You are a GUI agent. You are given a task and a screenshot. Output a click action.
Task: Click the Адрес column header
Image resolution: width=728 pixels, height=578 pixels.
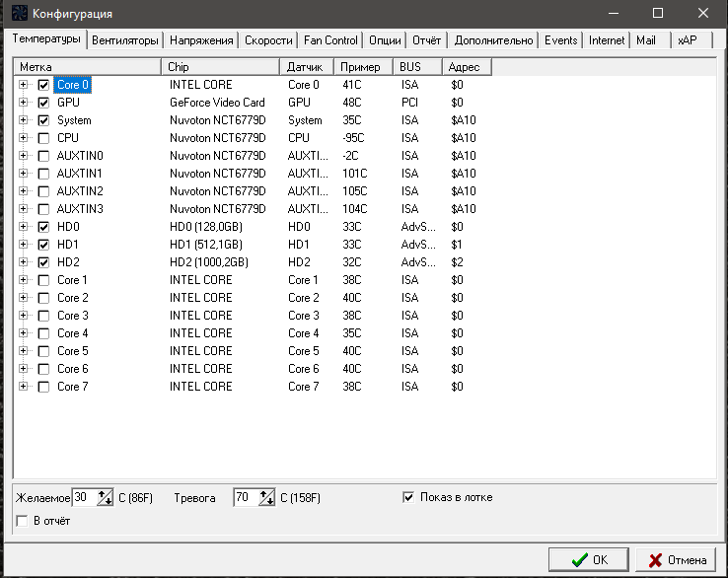(x=467, y=67)
